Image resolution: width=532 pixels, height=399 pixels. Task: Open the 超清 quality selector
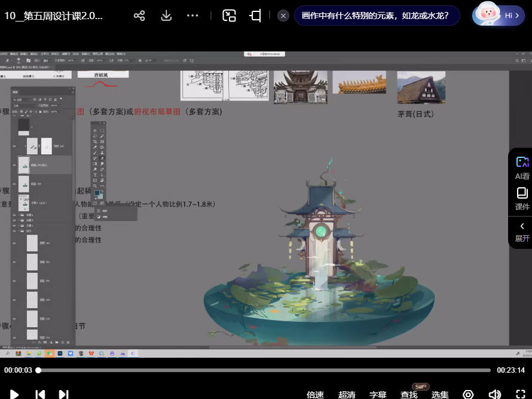click(347, 395)
